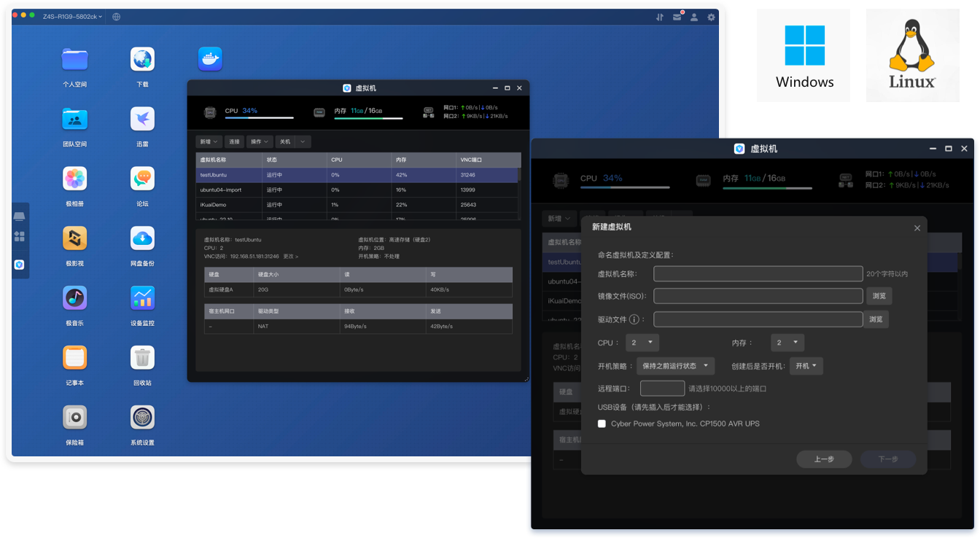Expand the arrow next to 关机 in the small VM window
This screenshot has height=538, width=980.
click(303, 141)
